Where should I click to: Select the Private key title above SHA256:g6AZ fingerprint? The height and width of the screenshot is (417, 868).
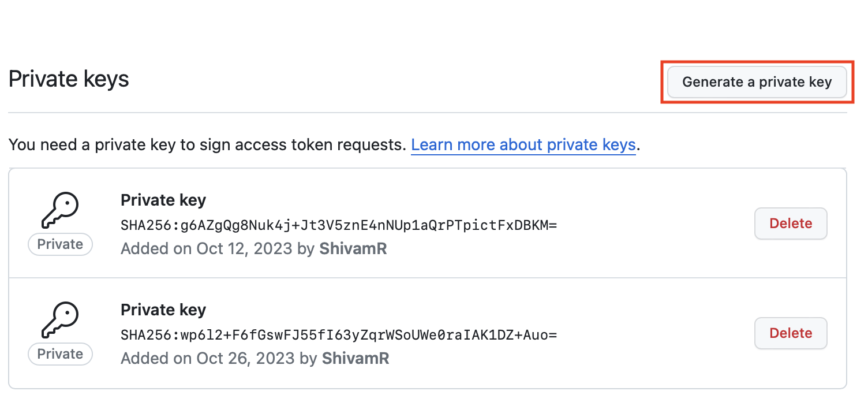coord(163,200)
